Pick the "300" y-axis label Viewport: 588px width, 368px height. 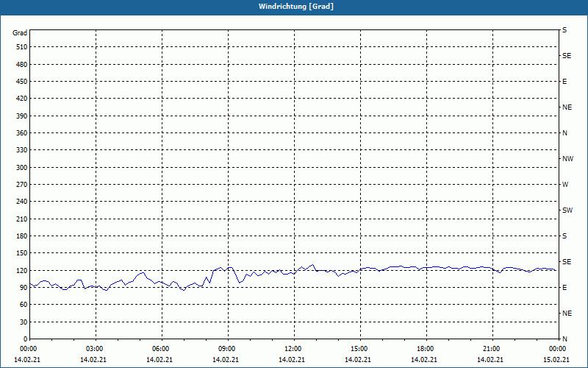pyautogui.click(x=22, y=168)
